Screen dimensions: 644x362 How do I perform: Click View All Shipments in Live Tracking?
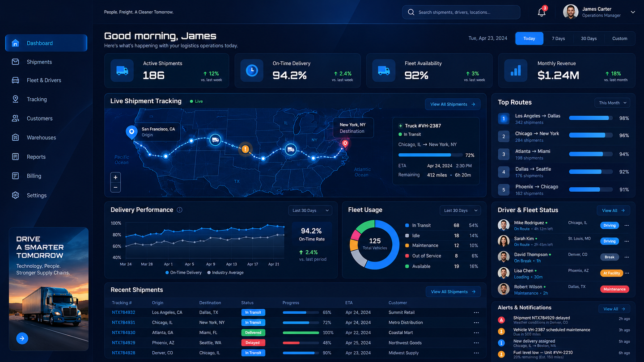[x=453, y=104]
